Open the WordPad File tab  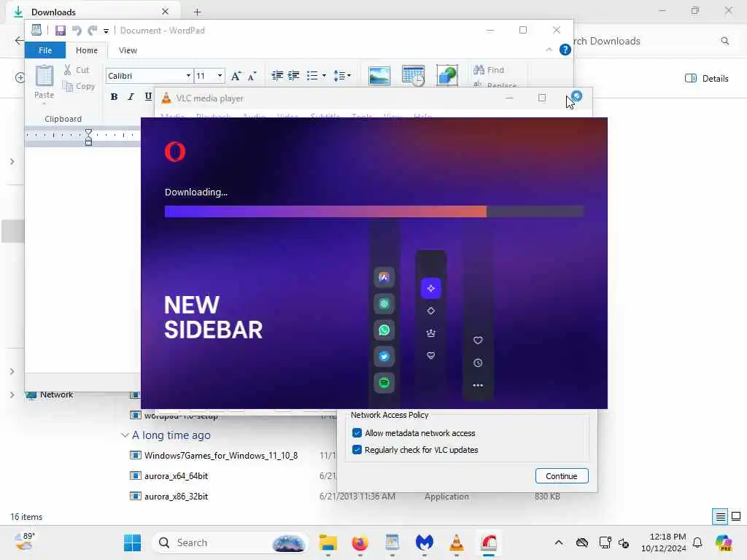point(45,50)
